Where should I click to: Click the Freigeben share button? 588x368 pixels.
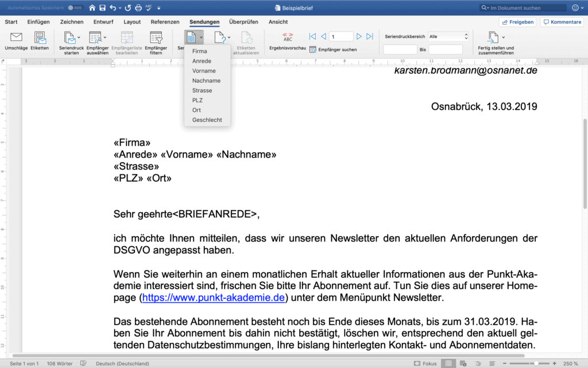[517, 22]
